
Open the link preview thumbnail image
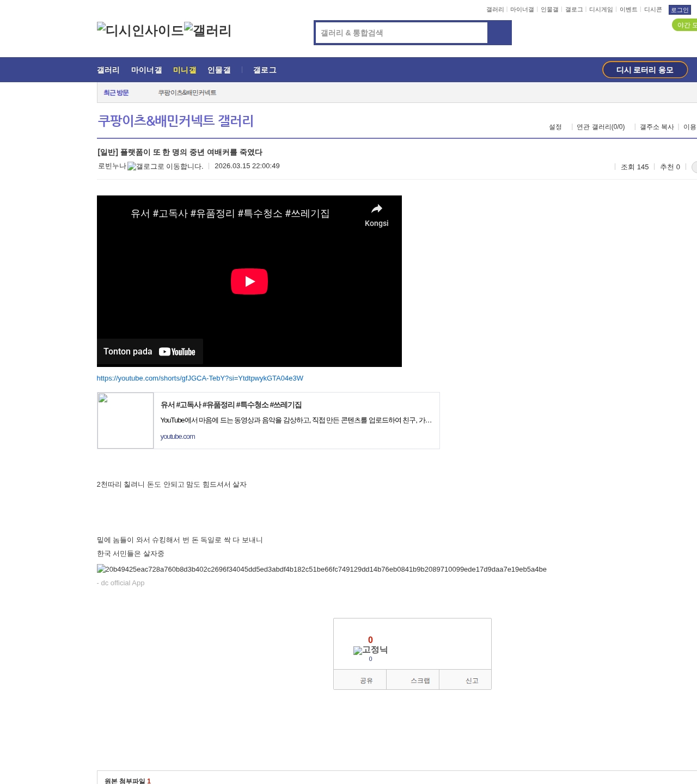click(125, 420)
